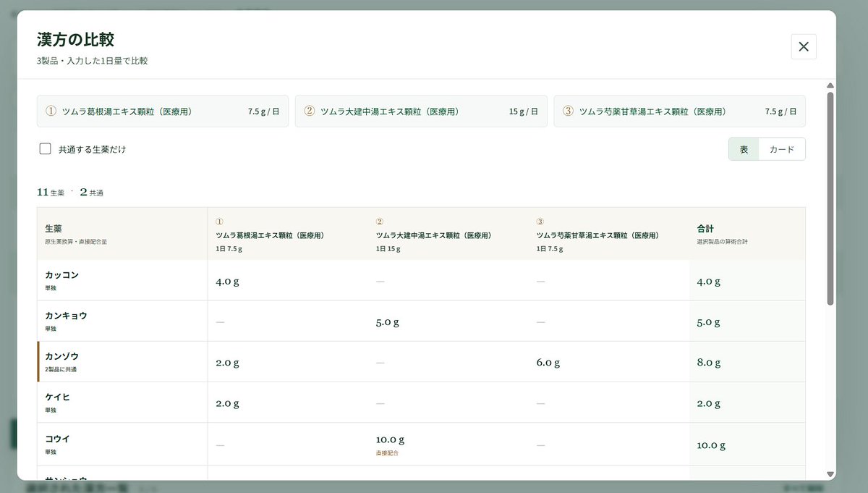The width and height of the screenshot is (868, 493).
Task: Click the ツムラ葛根湯 table column header
Action: point(288,234)
